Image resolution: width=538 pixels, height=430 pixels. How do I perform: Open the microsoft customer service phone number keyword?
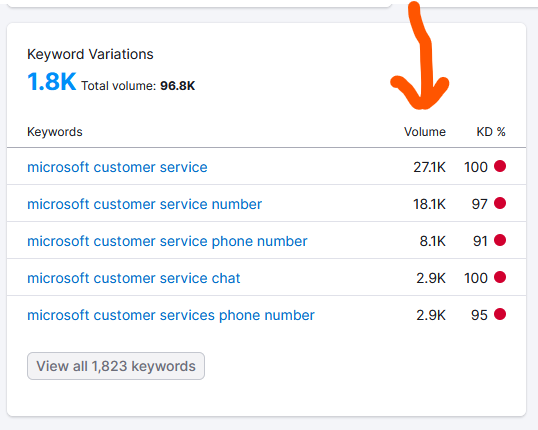(167, 241)
